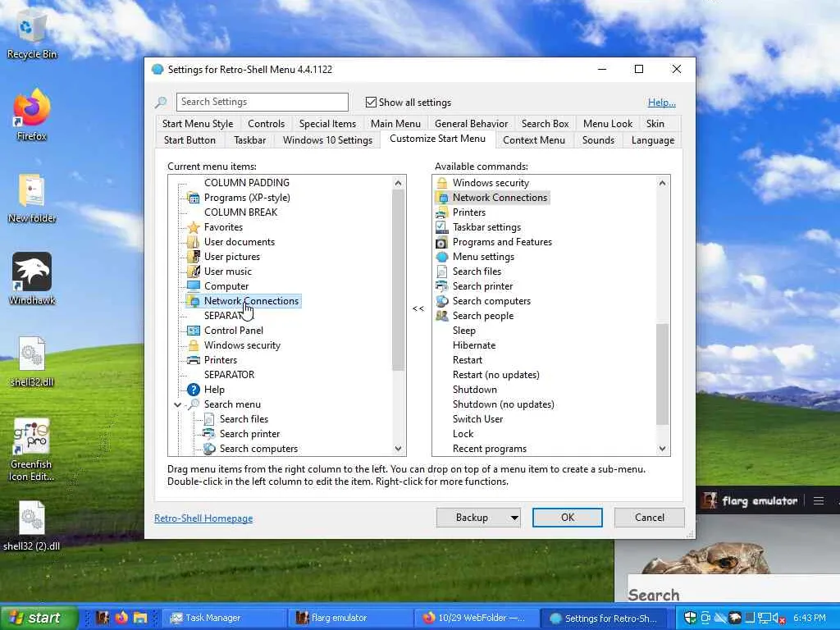
Task: Click the Programs and Features icon
Action: (442, 242)
